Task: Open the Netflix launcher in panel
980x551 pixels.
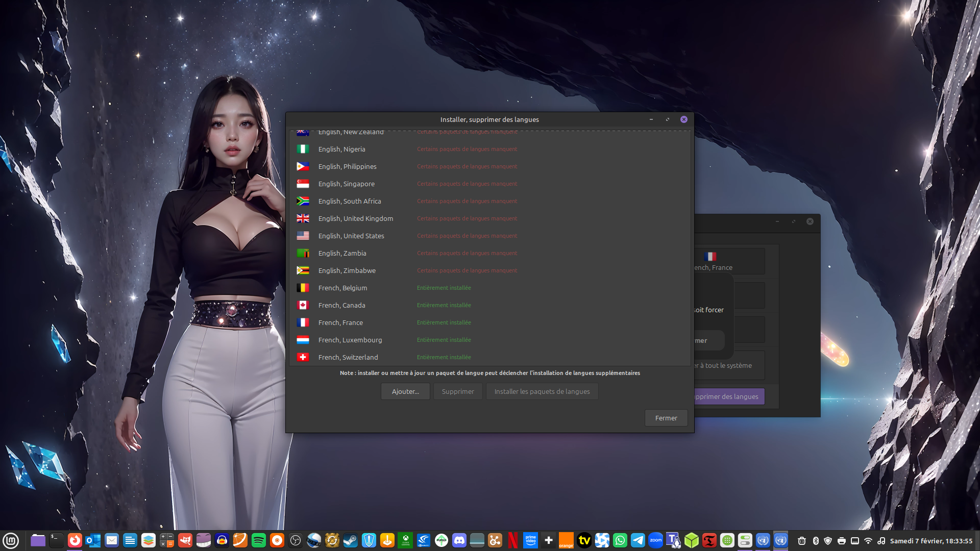Action: pos(513,540)
